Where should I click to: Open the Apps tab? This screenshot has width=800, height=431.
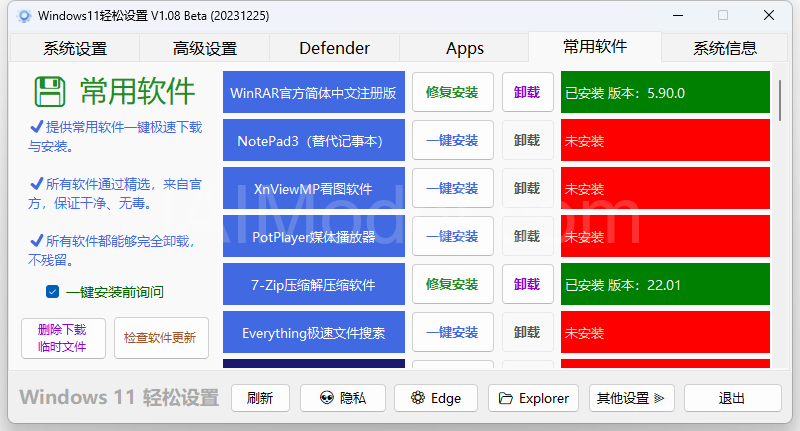[464, 48]
